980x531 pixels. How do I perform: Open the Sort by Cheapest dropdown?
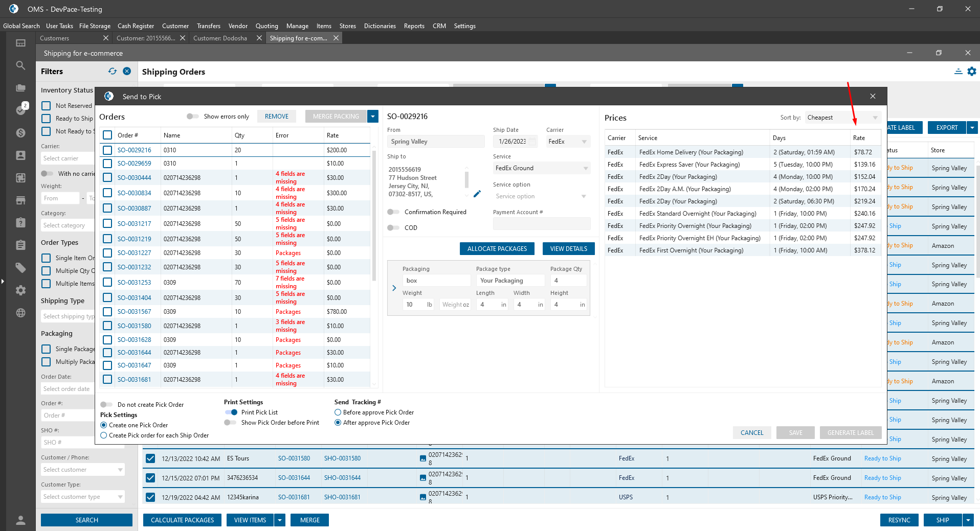click(x=842, y=118)
